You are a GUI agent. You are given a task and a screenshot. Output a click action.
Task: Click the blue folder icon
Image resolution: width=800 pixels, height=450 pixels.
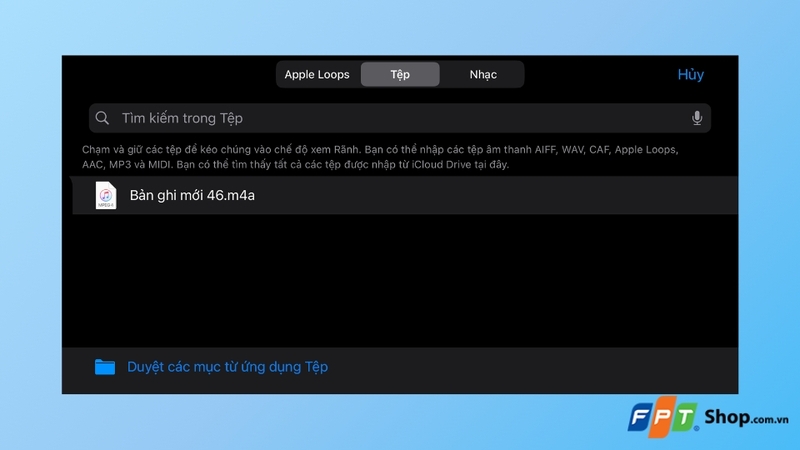pyautogui.click(x=105, y=367)
